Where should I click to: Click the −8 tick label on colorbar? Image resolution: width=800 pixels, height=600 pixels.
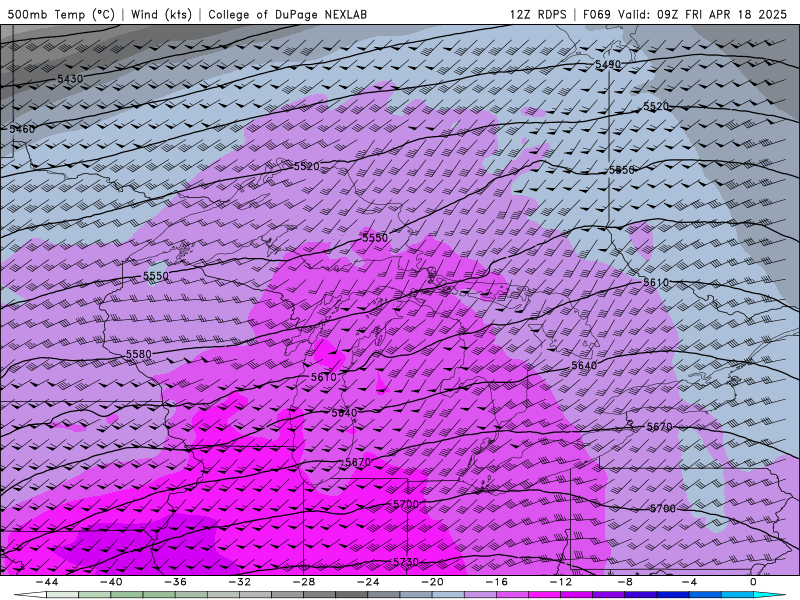pyautogui.click(x=625, y=582)
